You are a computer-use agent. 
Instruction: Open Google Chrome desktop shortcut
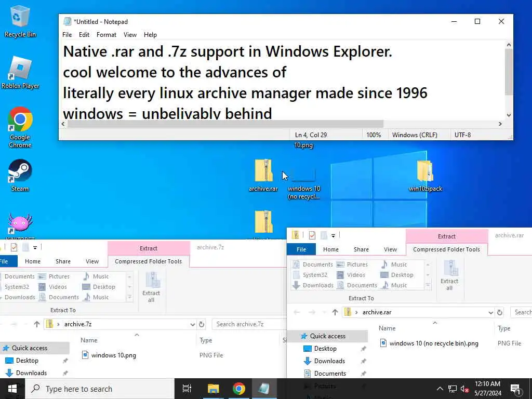point(20,127)
